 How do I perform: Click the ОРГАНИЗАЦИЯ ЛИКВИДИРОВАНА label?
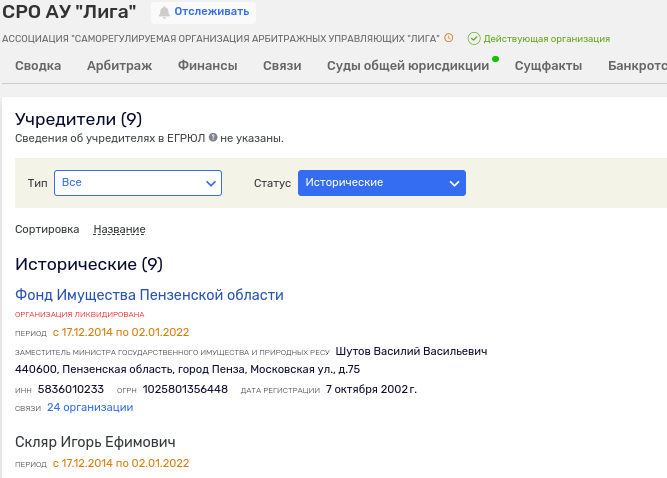click(80, 314)
